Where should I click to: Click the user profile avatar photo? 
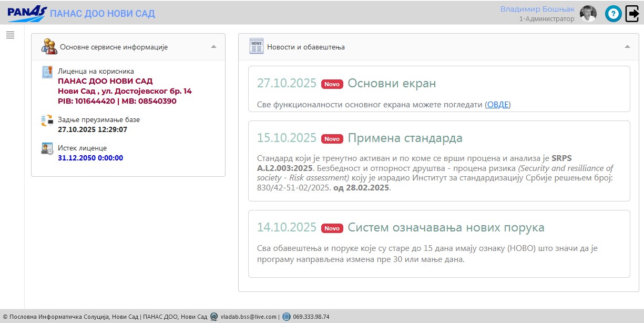click(588, 14)
